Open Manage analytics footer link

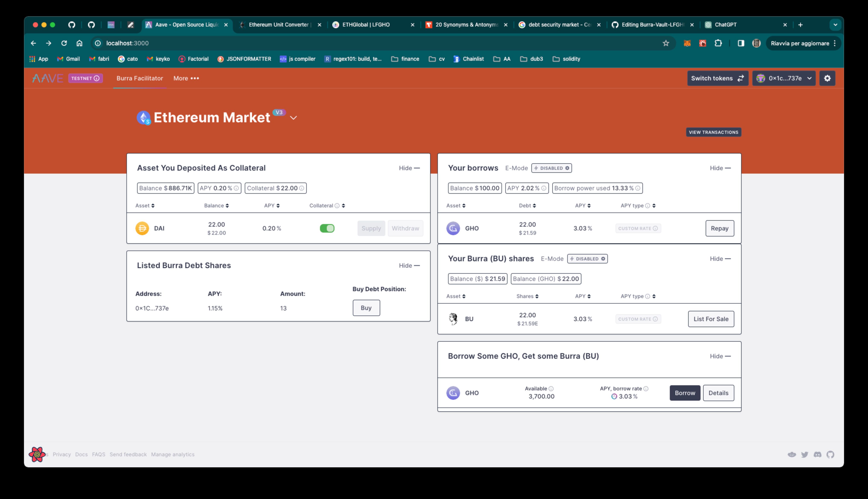point(173,455)
